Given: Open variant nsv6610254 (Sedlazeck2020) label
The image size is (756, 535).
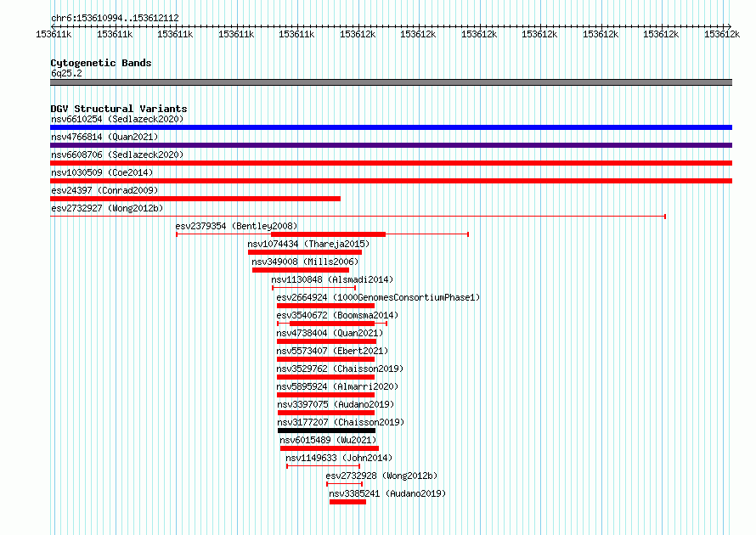Looking at the screenshot, I should click(117, 119).
